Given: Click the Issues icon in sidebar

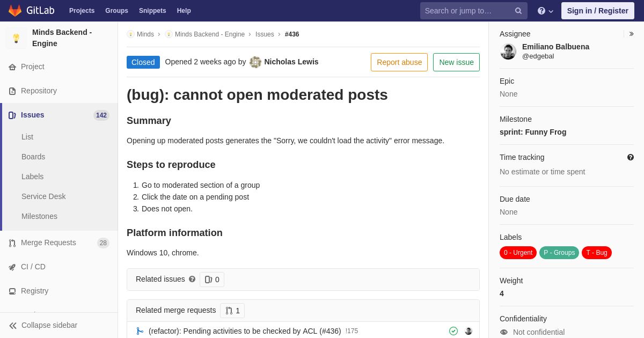Looking at the screenshot, I should coord(12,115).
